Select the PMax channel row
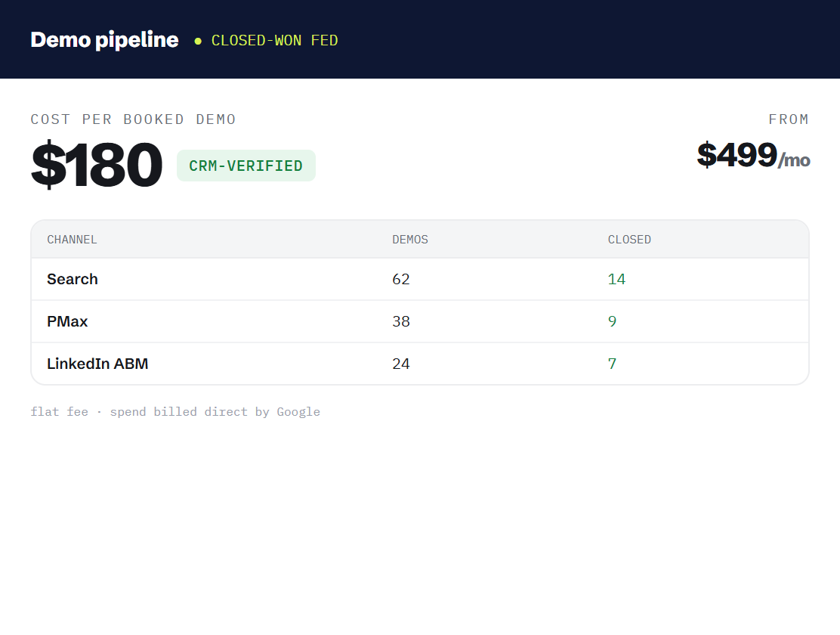 click(x=420, y=321)
